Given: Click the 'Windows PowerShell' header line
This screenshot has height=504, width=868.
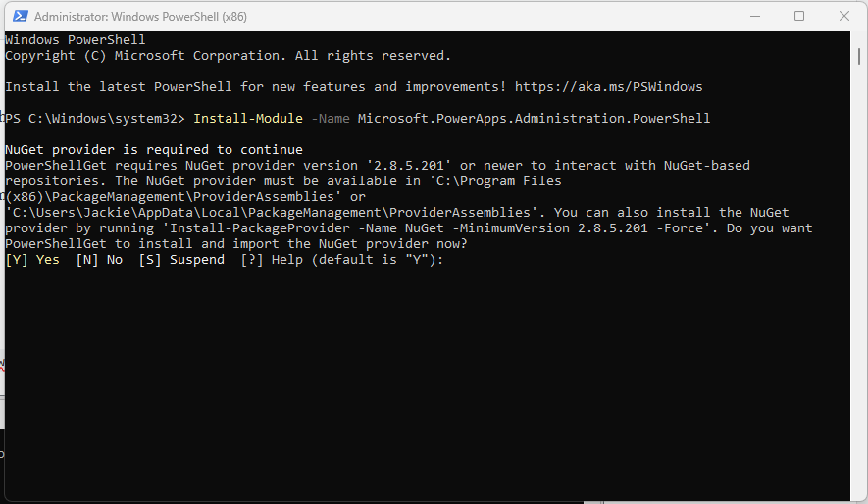Looking at the screenshot, I should click(x=76, y=40).
